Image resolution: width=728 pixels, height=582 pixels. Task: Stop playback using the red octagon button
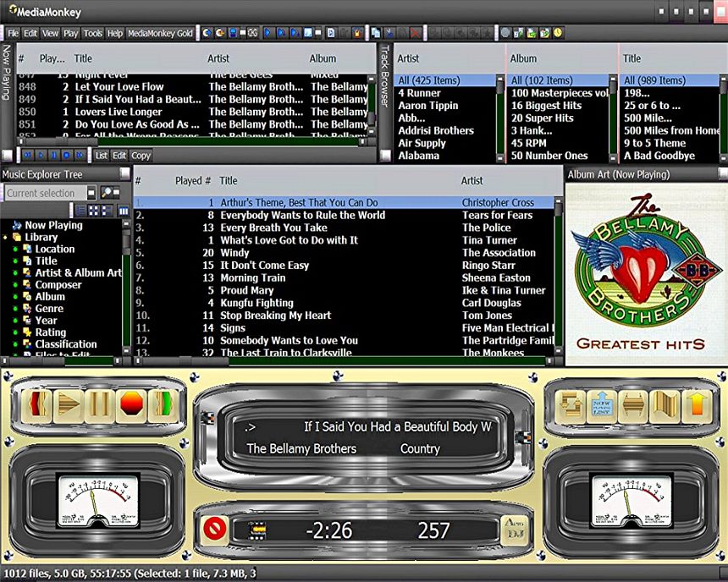tap(132, 404)
